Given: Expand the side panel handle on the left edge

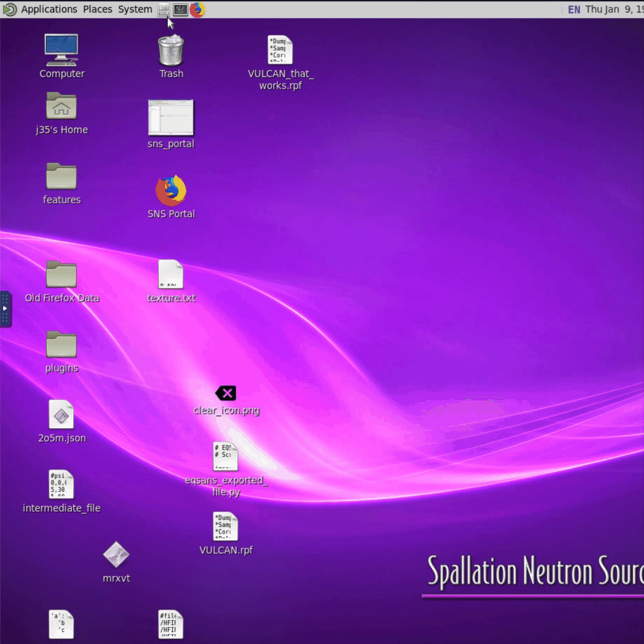Looking at the screenshot, I should click(5, 309).
